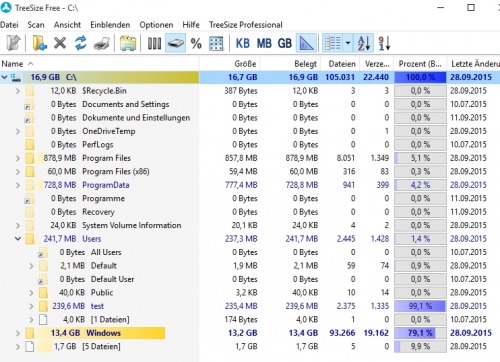Open the Optionen menu
The image size is (500, 362).
click(x=156, y=25)
